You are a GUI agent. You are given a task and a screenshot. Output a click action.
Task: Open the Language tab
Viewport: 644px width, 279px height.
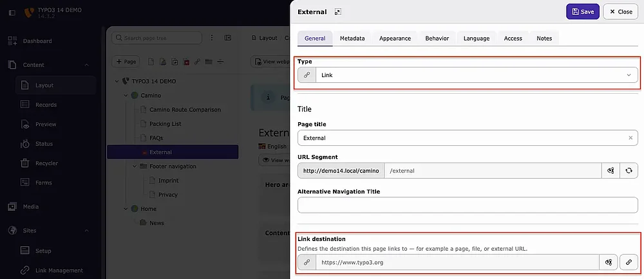pyautogui.click(x=477, y=38)
